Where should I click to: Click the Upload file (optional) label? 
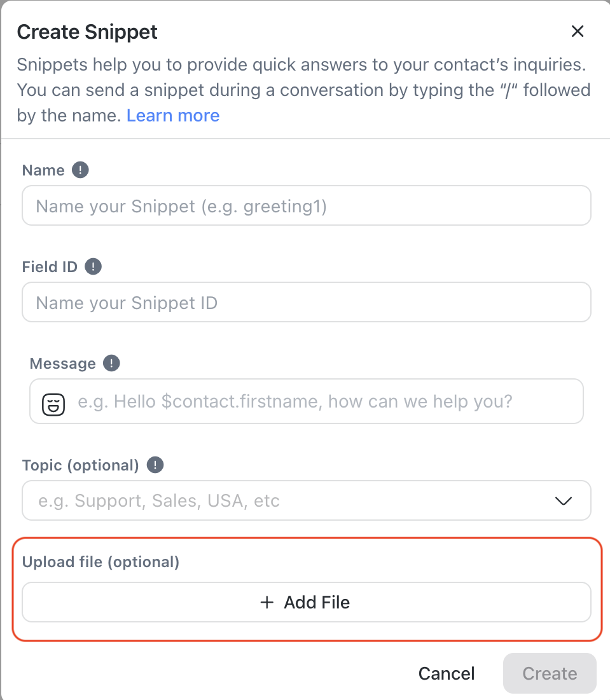pos(101,562)
